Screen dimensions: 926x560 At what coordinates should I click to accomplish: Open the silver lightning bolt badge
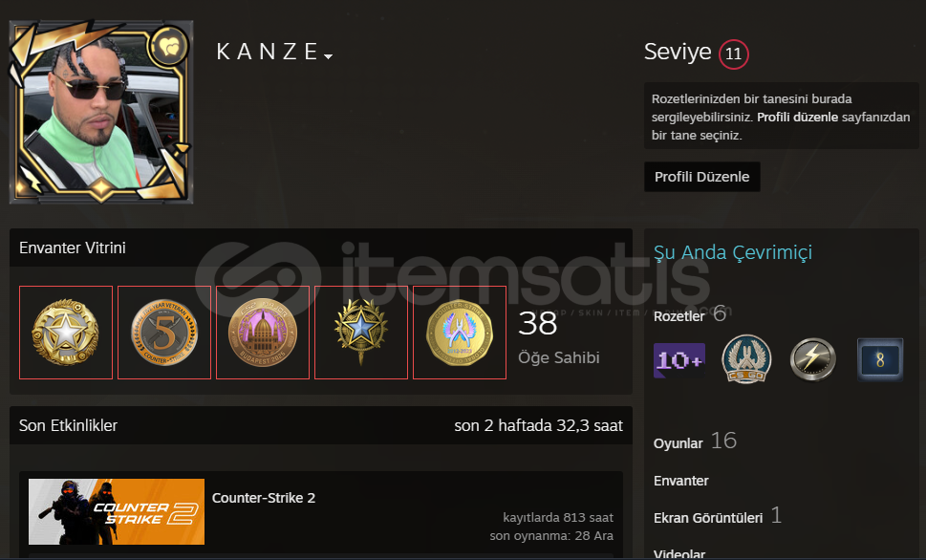point(813,359)
